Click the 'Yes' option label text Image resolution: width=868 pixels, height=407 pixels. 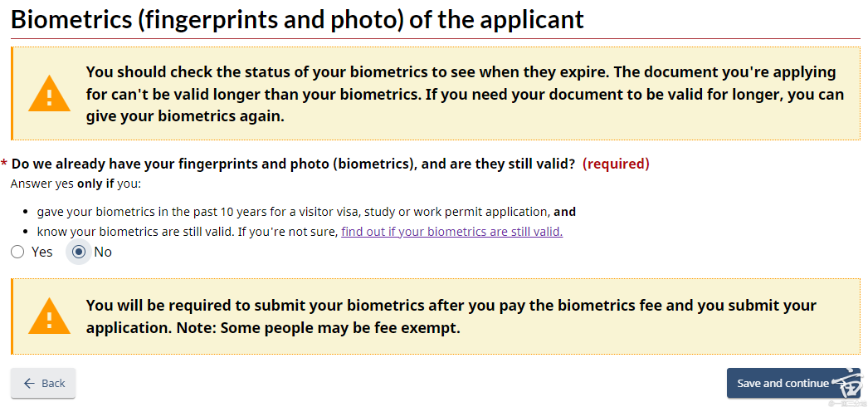(x=41, y=252)
